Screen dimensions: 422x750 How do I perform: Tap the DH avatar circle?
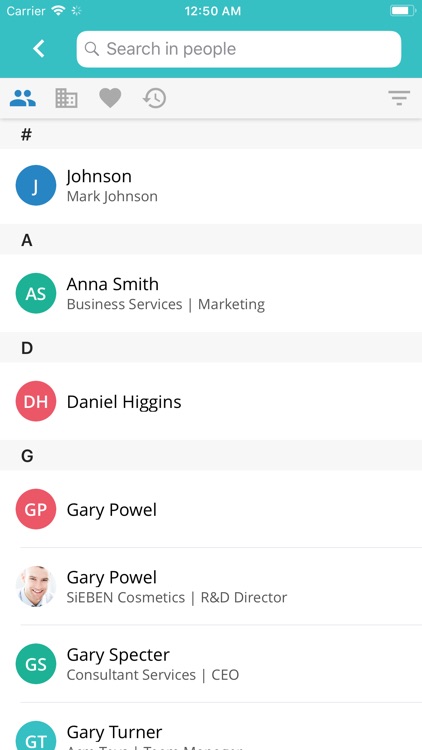[36, 401]
